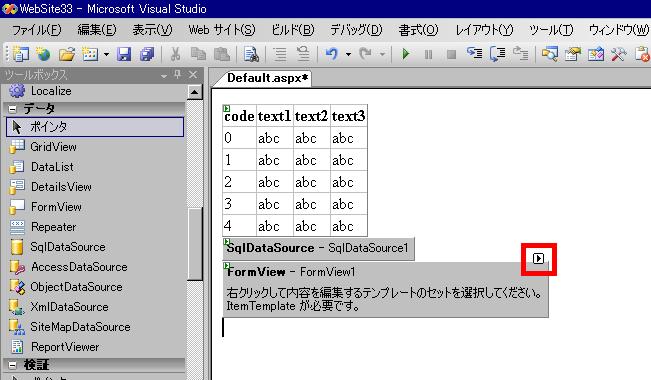The width and height of the screenshot is (651, 380).
Task: Open the Properties Window toolbar icon
Action: click(573, 54)
